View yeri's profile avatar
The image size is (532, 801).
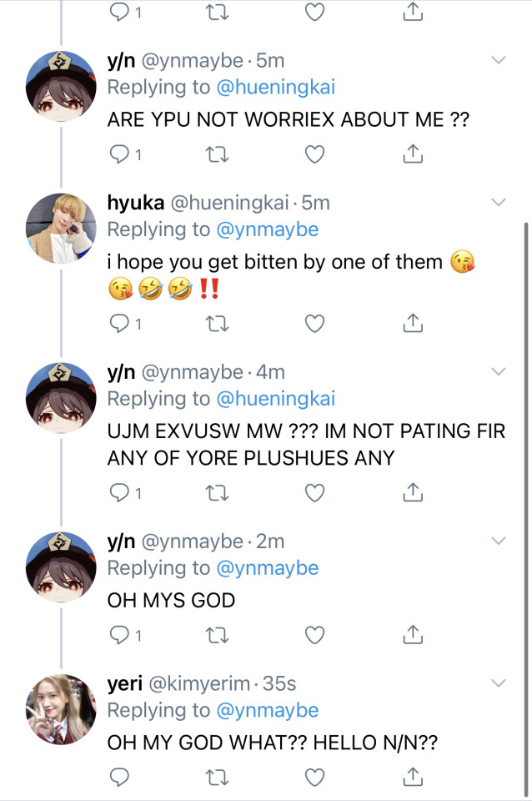pyautogui.click(x=61, y=709)
